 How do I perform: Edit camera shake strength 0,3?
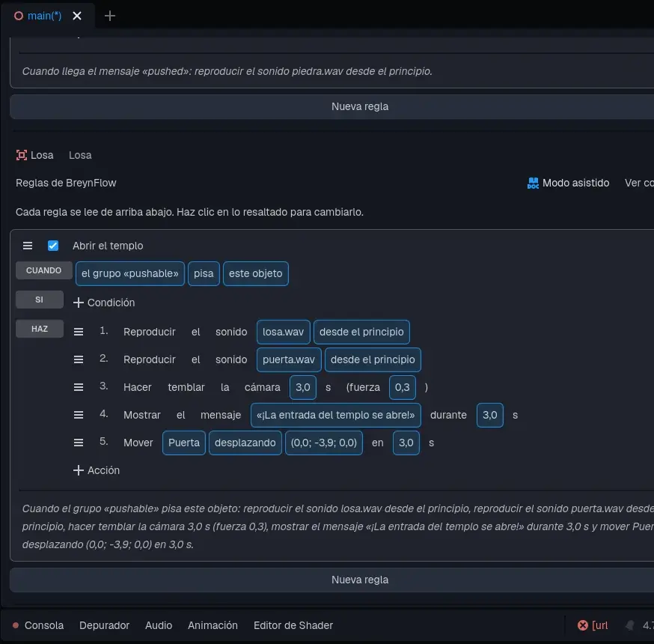[x=402, y=387]
